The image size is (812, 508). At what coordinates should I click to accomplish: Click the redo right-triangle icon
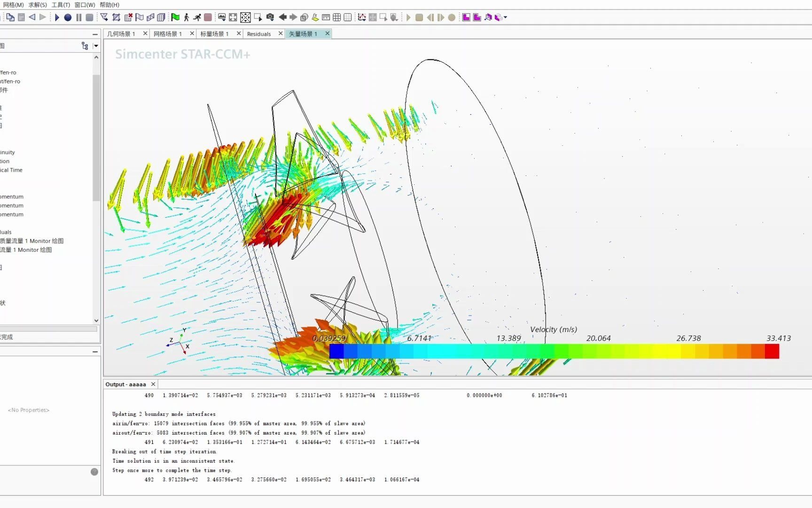click(x=43, y=17)
